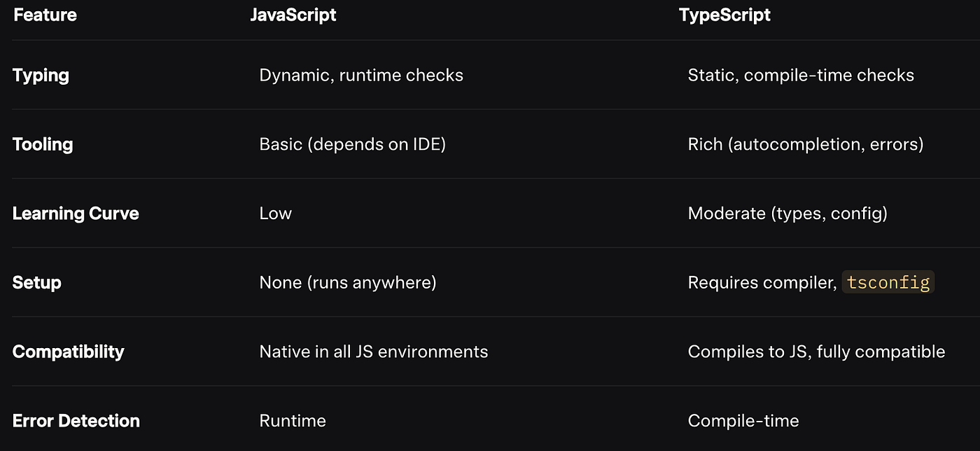This screenshot has height=451, width=980.
Task: Click the Setup row label
Action: pyautogui.click(x=37, y=283)
